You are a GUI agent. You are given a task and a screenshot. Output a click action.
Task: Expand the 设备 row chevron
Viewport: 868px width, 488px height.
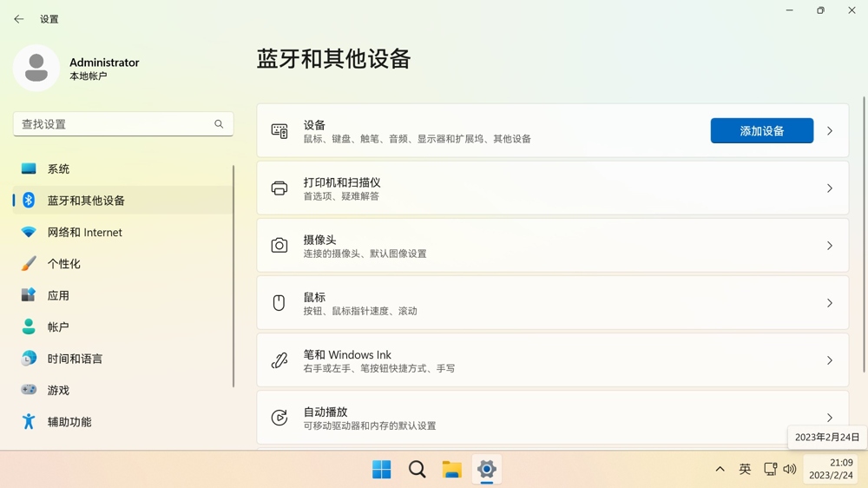830,131
